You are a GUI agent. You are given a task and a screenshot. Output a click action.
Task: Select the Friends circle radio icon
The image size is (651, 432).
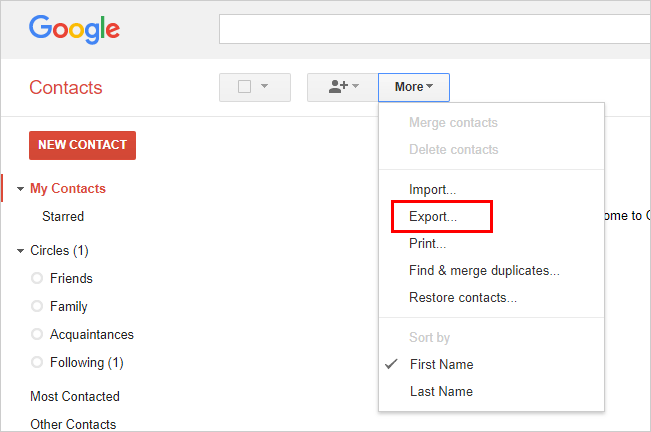click(37, 278)
